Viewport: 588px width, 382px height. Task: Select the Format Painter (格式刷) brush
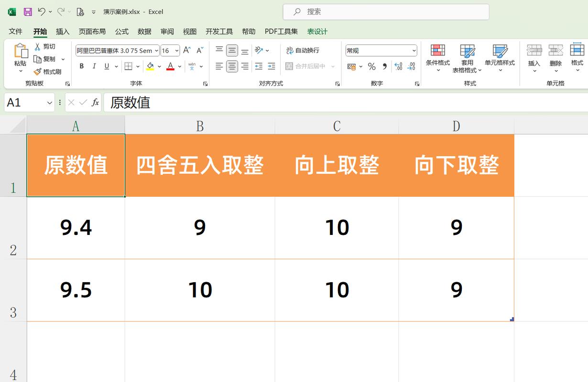point(38,72)
